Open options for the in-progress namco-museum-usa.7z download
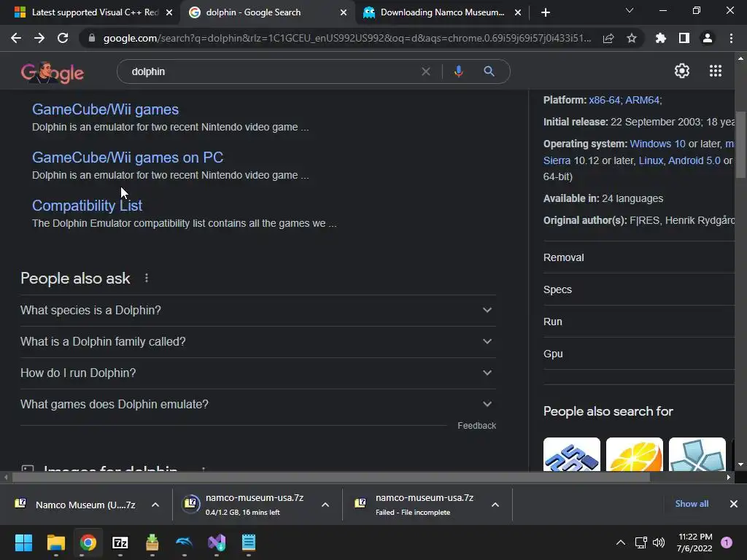Image resolution: width=747 pixels, height=560 pixels. 325,505
